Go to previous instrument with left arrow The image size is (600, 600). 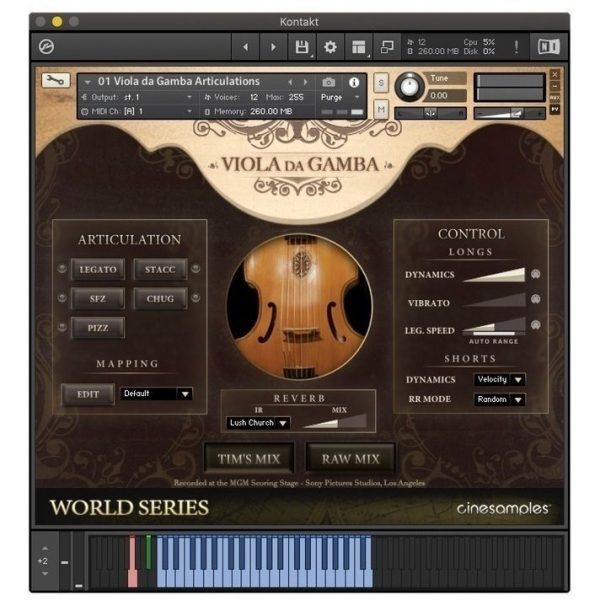coord(246,47)
